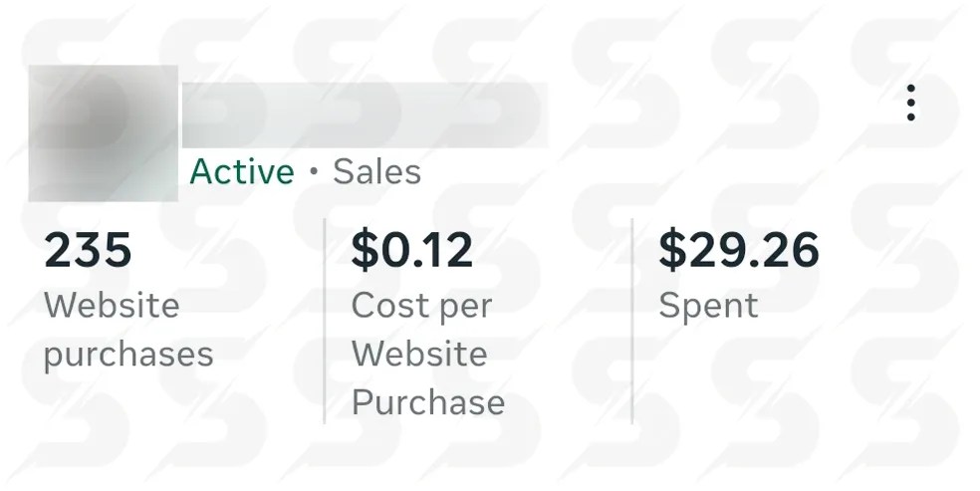This screenshot has width=980, height=491.
Task: Click the green Active status label
Action: tap(242, 172)
